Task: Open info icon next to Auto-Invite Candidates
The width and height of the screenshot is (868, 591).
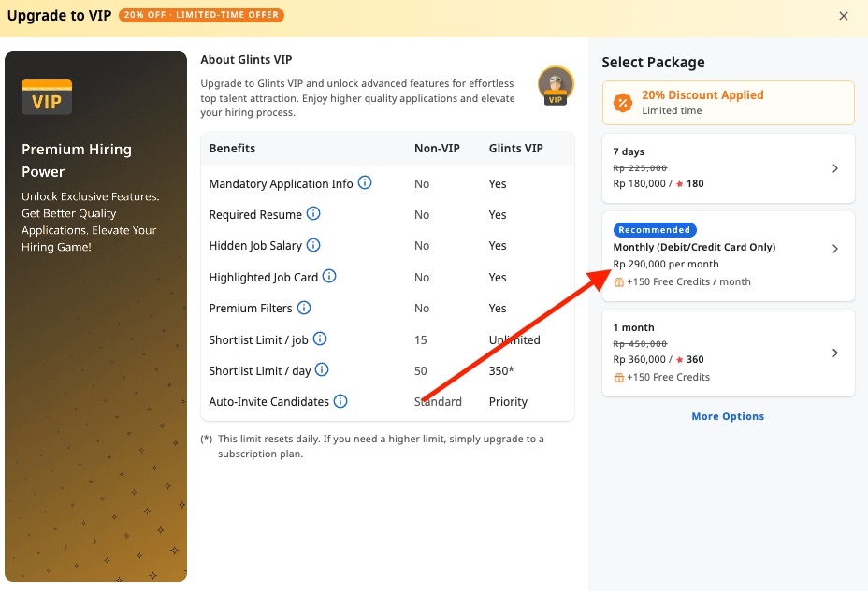Action: pos(340,401)
